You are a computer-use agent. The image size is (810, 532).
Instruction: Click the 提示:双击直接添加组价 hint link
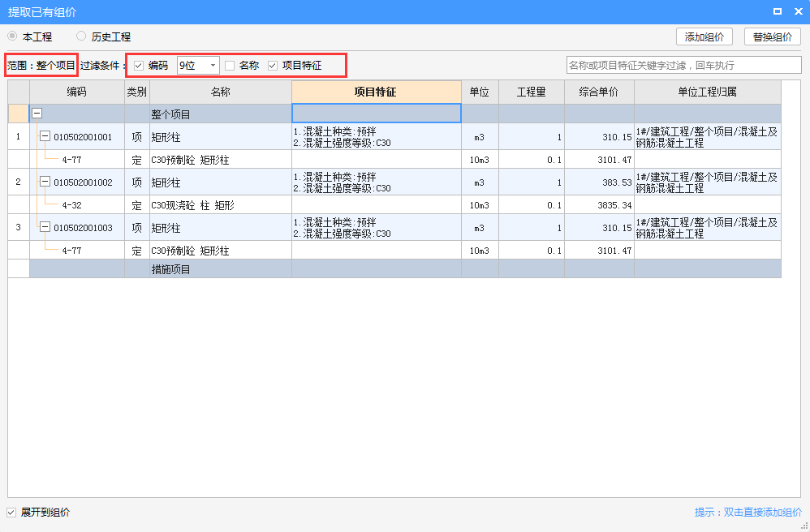pyautogui.click(x=747, y=512)
